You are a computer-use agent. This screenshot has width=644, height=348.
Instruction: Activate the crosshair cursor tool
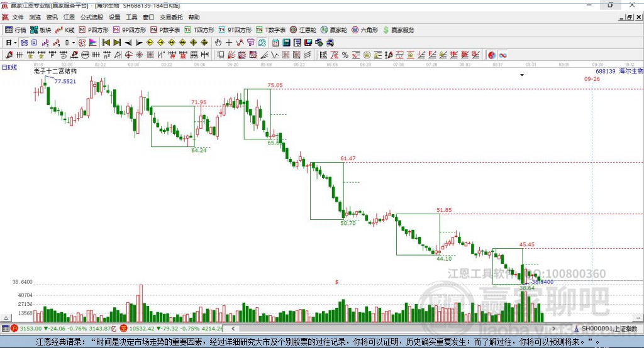pyautogui.click(x=229, y=43)
